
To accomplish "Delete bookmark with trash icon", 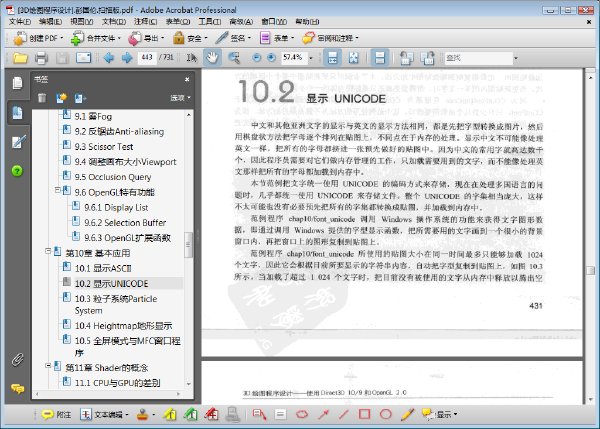I will click(42, 98).
